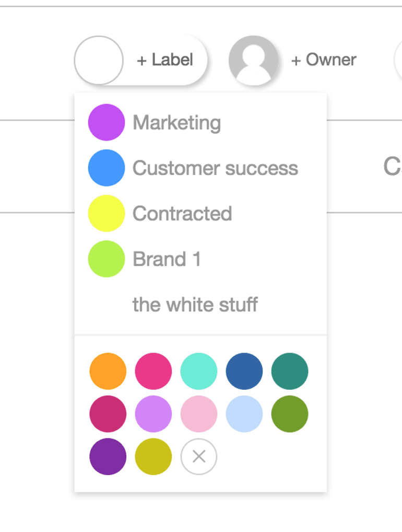The image size is (402, 532).
Task: Select 'the white stuff' label
Action: click(195, 305)
